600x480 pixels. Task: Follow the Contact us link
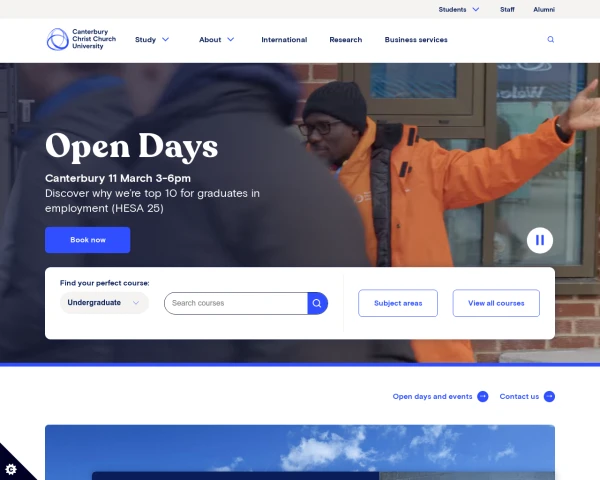(519, 397)
